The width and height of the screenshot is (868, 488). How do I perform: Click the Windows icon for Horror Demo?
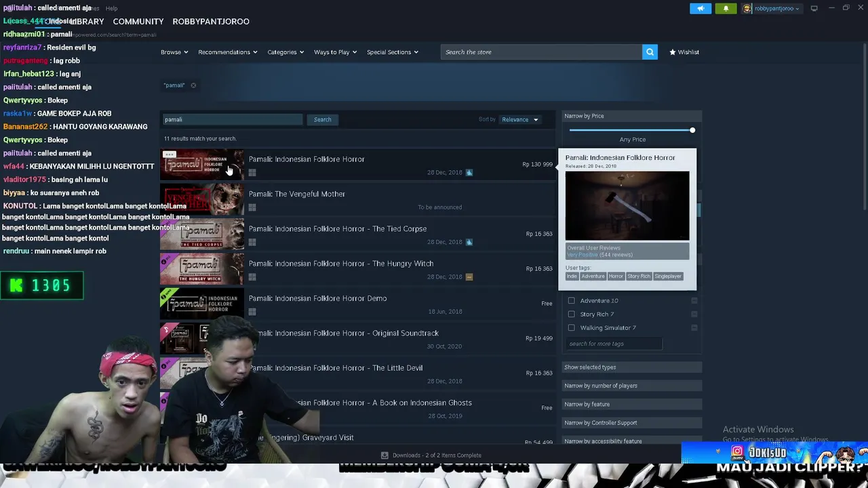pyautogui.click(x=252, y=312)
